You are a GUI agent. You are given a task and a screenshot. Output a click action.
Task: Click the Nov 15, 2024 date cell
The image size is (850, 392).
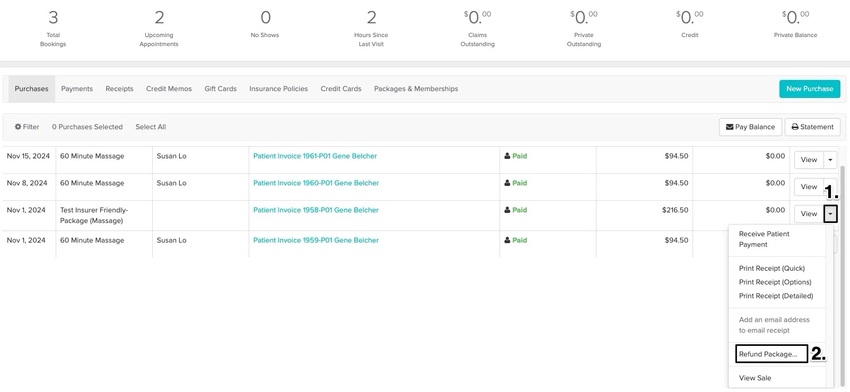click(x=28, y=156)
